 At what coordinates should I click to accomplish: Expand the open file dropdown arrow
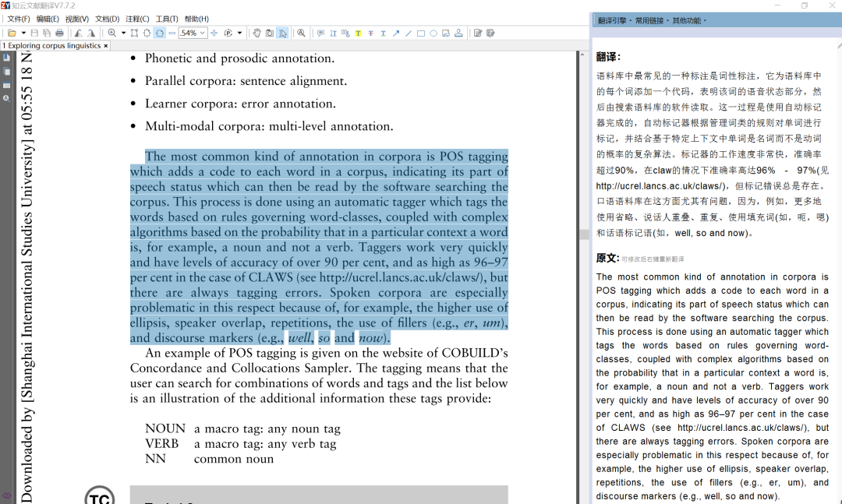23,33
